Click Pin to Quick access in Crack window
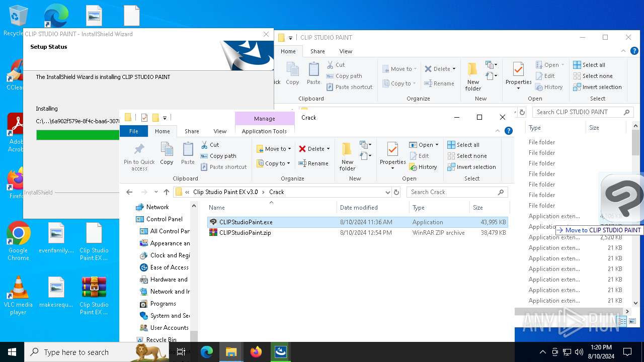Screen dimensions: 644x362 click(139, 156)
